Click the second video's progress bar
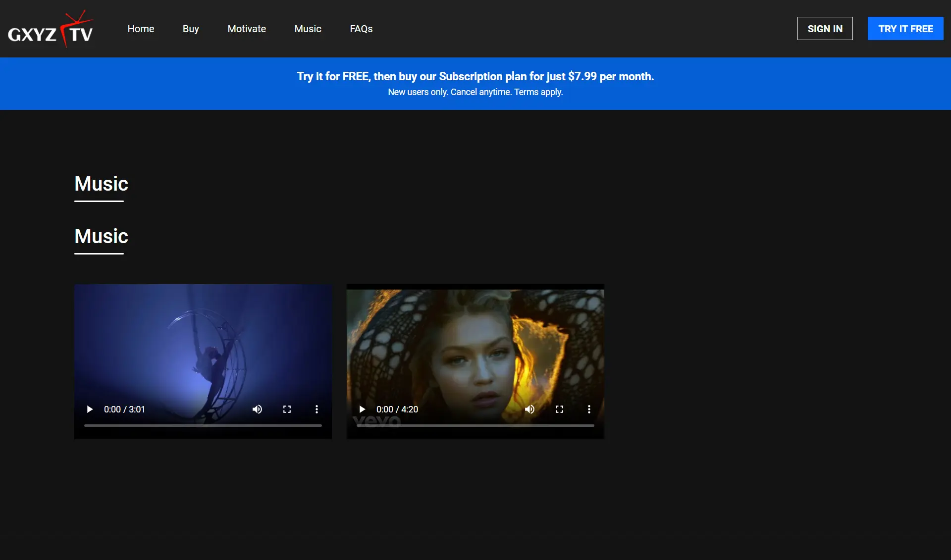 click(475, 425)
